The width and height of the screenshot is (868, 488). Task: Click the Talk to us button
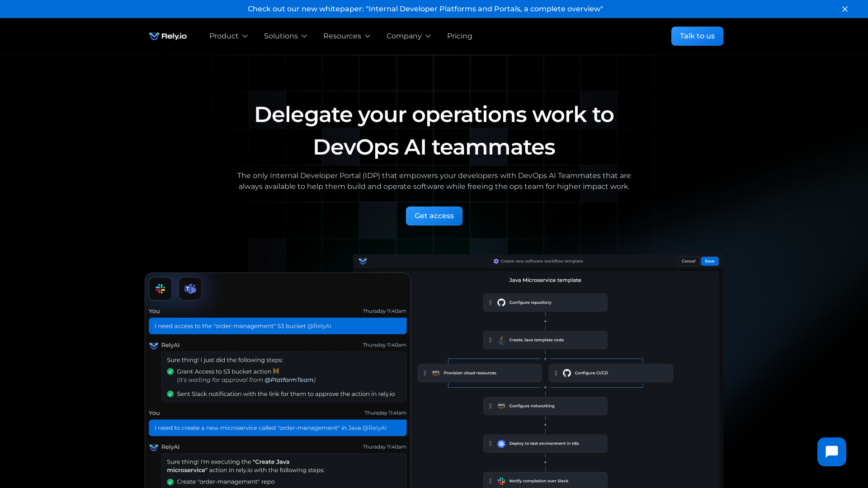[x=697, y=36]
